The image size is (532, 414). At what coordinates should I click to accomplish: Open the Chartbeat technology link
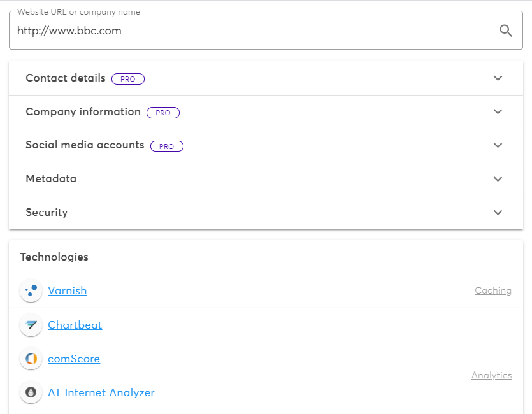pos(75,325)
